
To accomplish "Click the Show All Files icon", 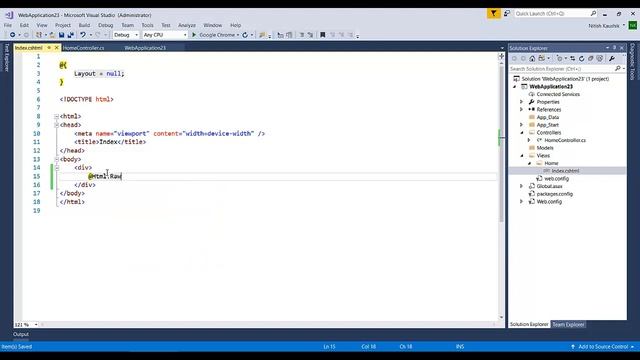I will point(600,58).
